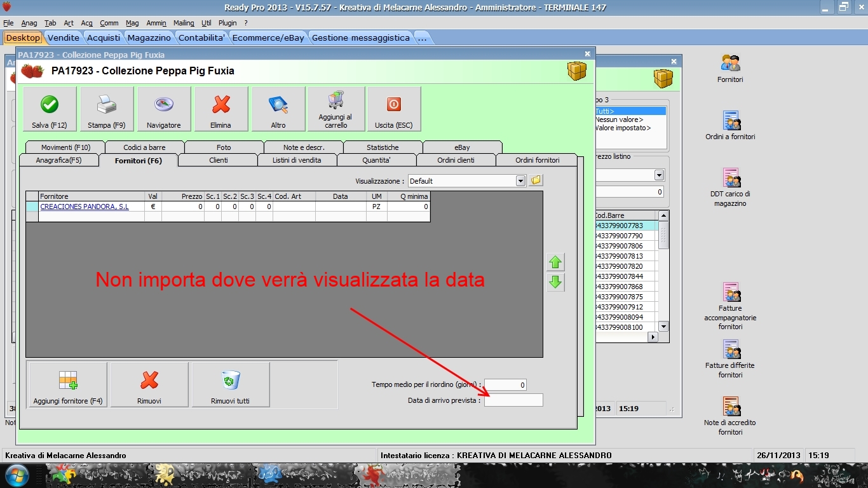Screen dimensions: 868x488
Task: Open the Plugin menu
Action: (227, 23)
